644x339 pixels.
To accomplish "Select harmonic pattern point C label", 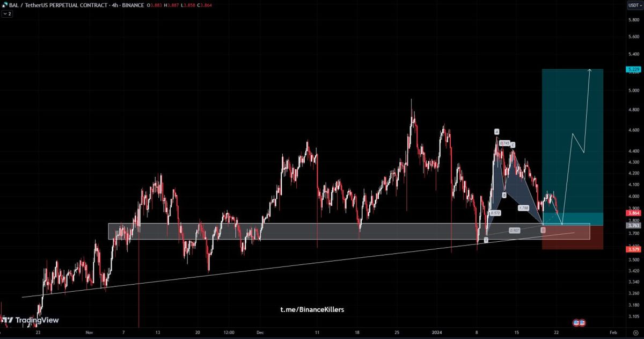I will tap(513, 145).
